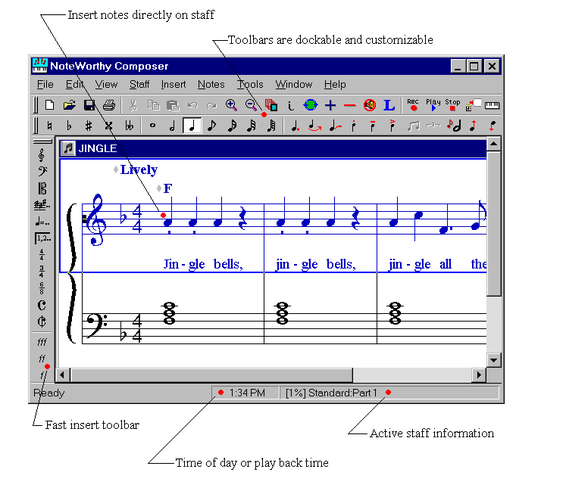Insert a bass clef from sidebar
The image size is (566, 491).
42,171
